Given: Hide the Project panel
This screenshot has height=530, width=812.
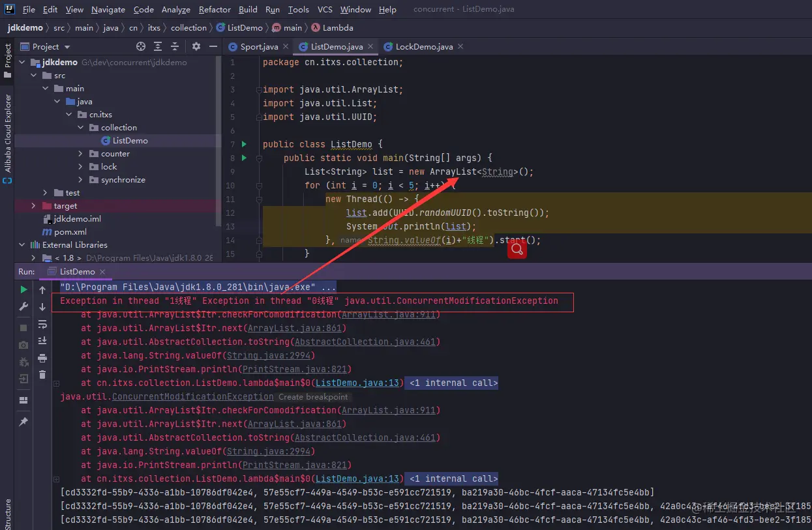Looking at the screenshot, I should pyautogui.click(x=213, y=46).
